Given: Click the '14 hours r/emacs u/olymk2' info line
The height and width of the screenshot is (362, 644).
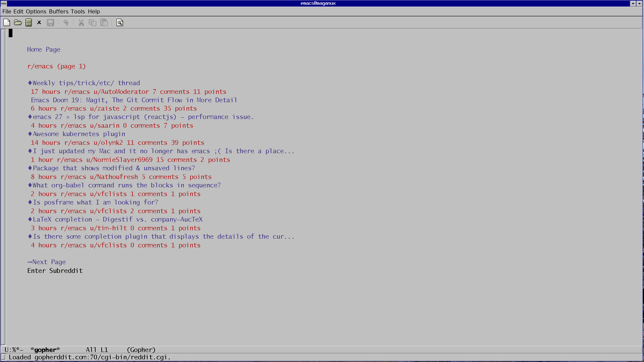Looking at the screenshot, I should tap(117, 143).
